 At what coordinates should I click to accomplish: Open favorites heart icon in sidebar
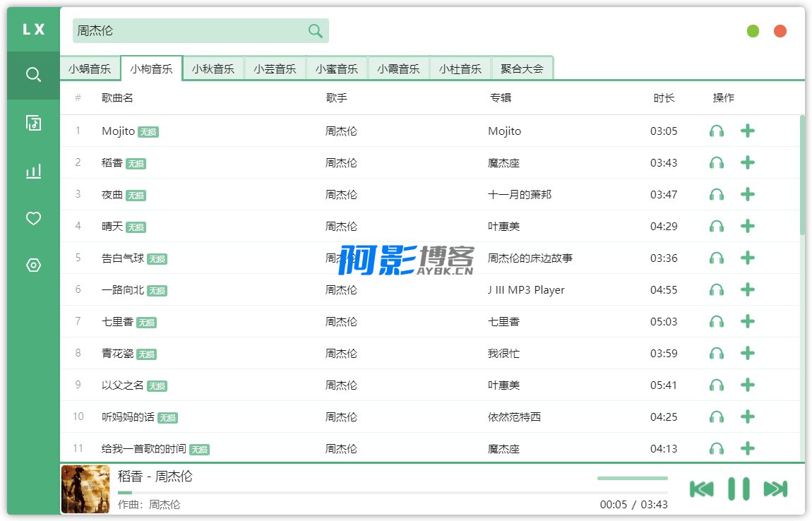(33, 219)
